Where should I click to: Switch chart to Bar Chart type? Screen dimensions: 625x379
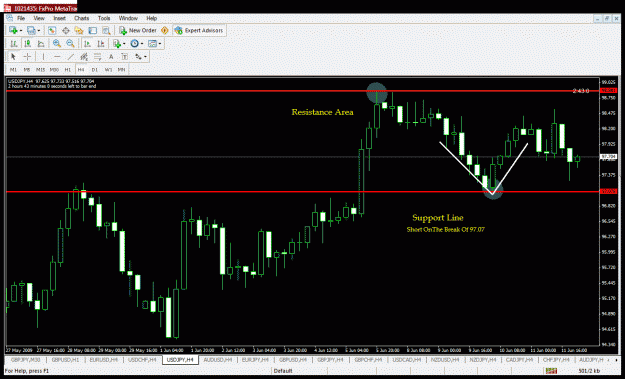(14, 43)
